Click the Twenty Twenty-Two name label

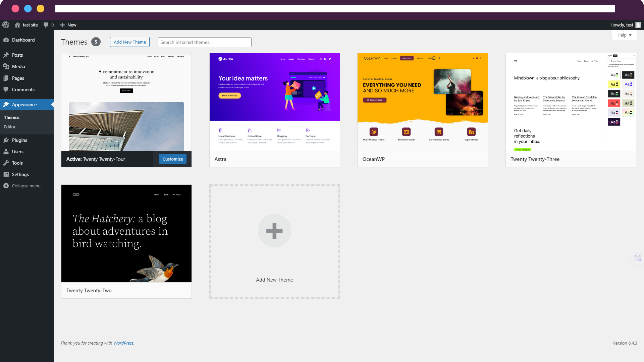click(x=89, y=291)
